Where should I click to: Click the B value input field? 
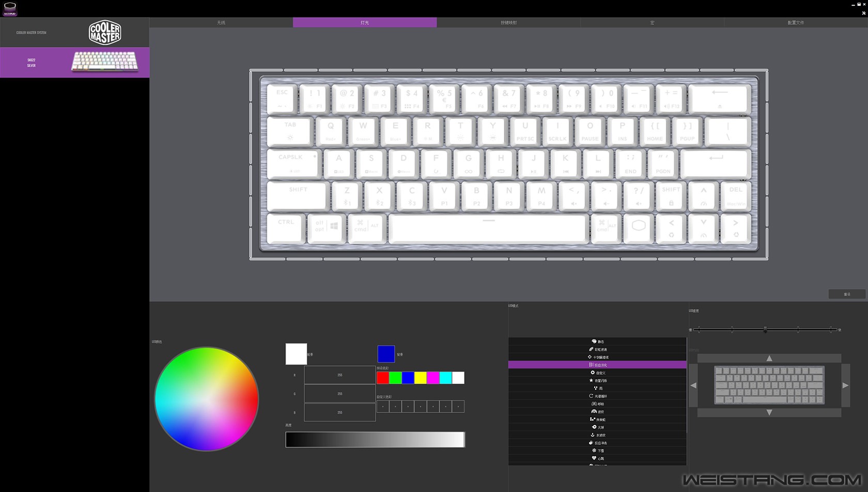point(339,412)
